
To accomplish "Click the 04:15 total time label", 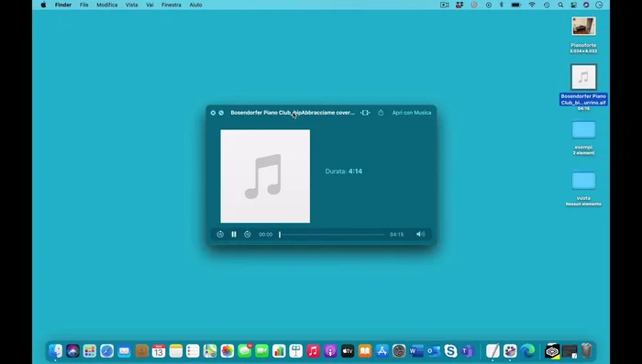I will [x=397, y=235].
